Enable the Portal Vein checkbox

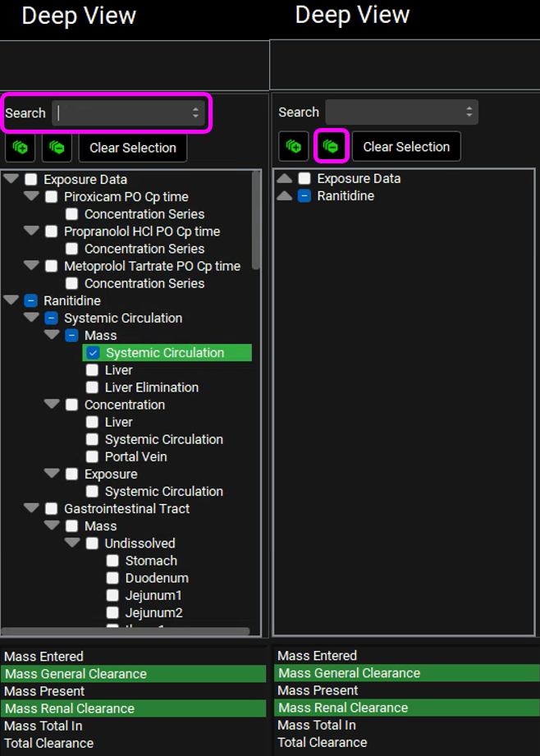point(93,456)
